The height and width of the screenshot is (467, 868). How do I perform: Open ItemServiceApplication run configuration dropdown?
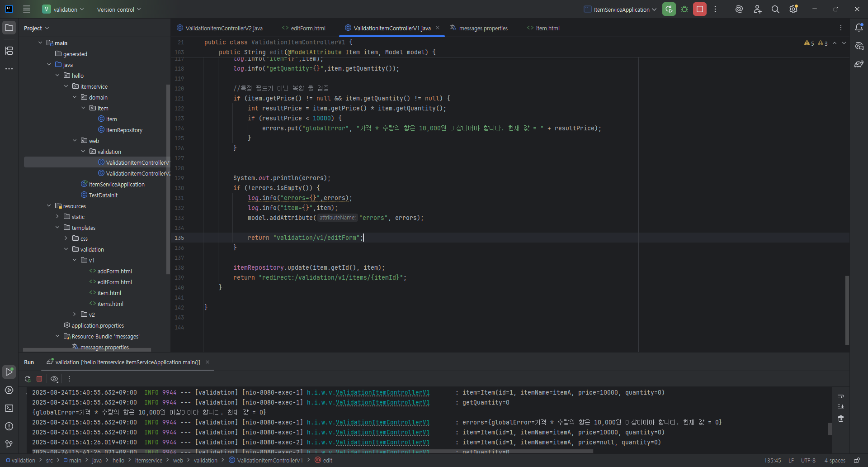click(x=620, y=9)
